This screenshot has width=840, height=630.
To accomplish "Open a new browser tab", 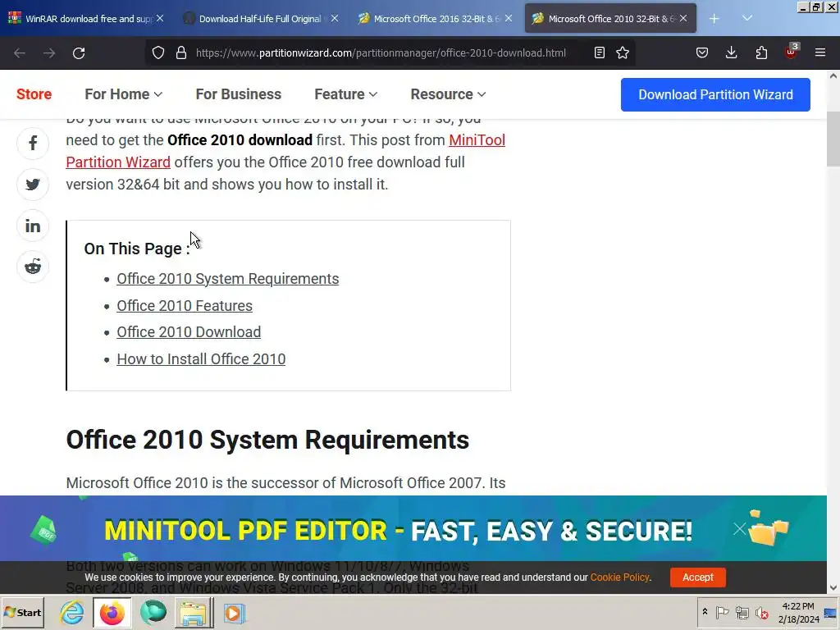I will 714,19.
